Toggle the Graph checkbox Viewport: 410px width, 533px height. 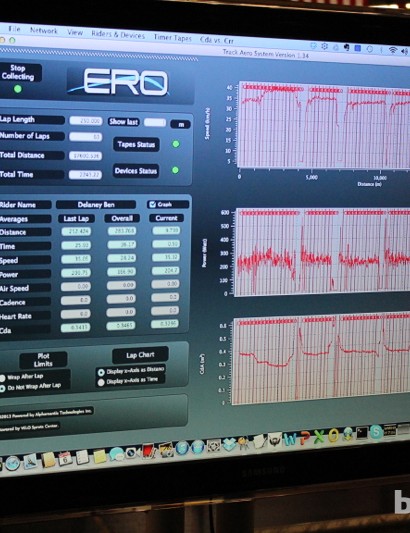click(153, 204)
